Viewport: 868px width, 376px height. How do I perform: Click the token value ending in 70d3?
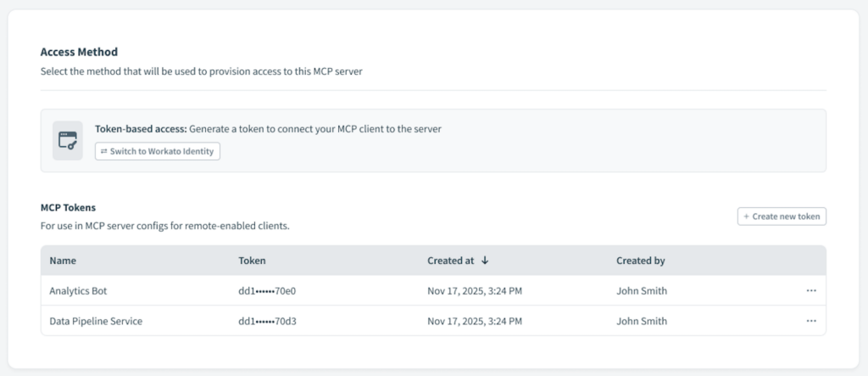267,321
